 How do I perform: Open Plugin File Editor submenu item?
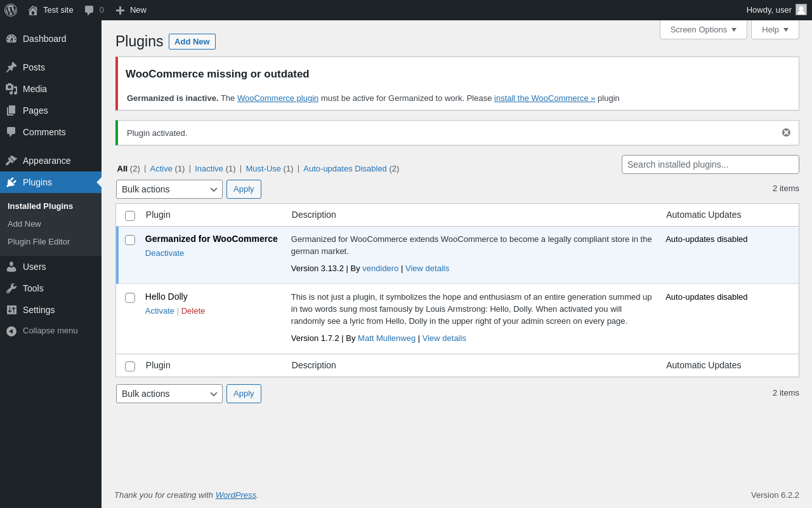[x=39, y=242]
